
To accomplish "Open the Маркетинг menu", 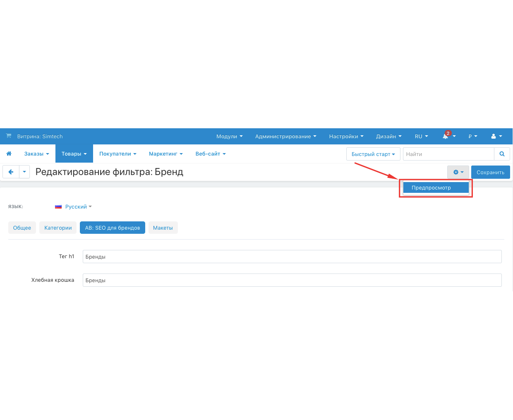I will pos(165,154).
